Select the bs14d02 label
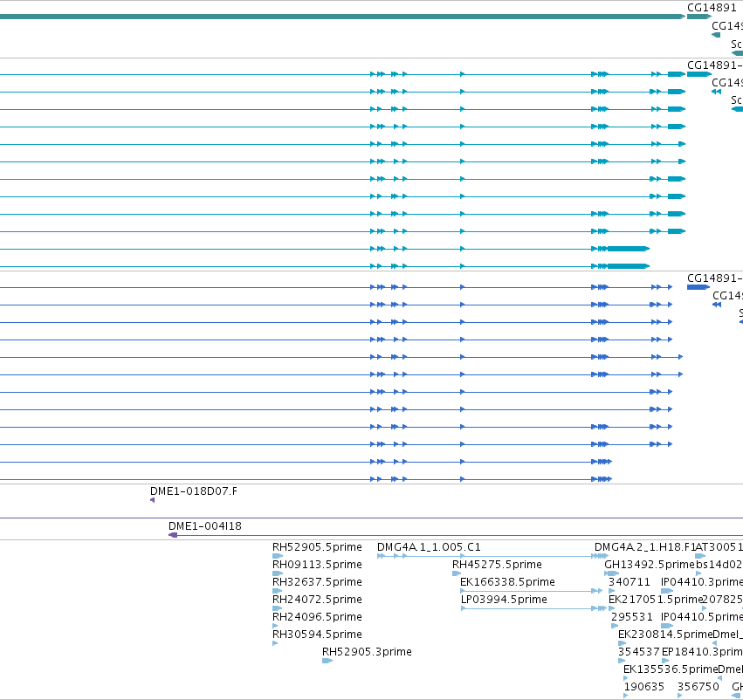The image size is (743, 700). 719,565
